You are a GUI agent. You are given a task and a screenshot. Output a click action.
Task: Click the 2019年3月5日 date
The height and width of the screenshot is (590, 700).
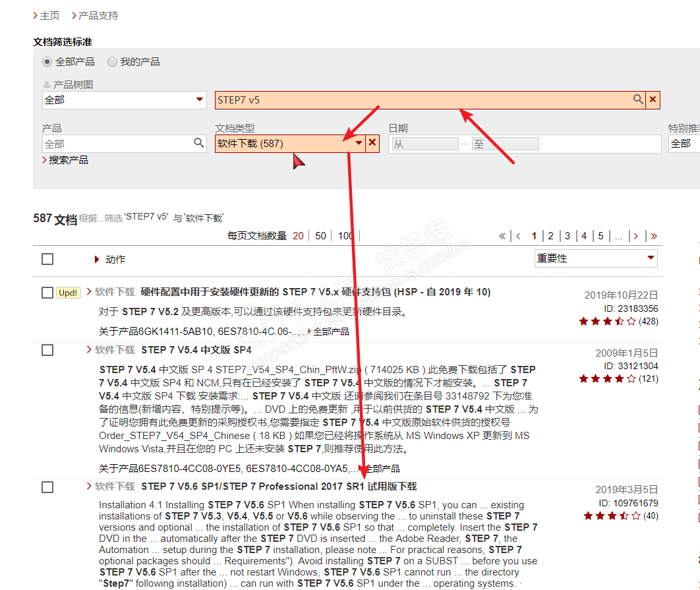point(627,490)
